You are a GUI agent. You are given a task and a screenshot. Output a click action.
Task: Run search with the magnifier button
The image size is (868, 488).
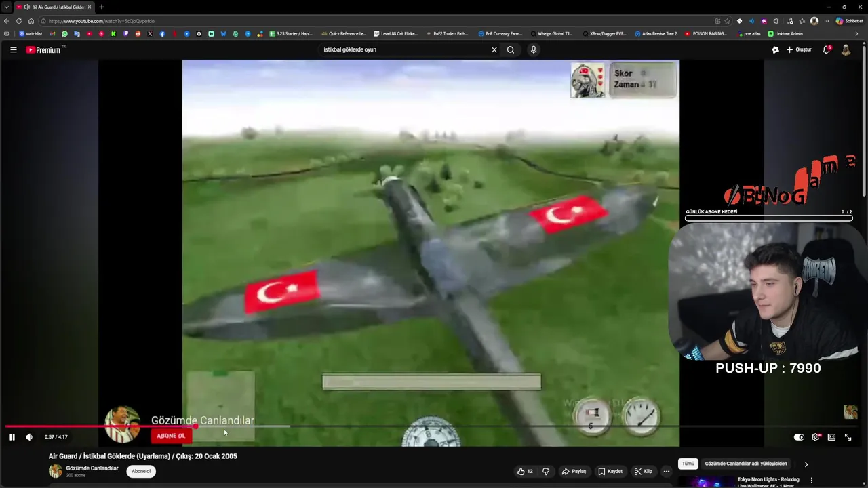click(511, 49)
